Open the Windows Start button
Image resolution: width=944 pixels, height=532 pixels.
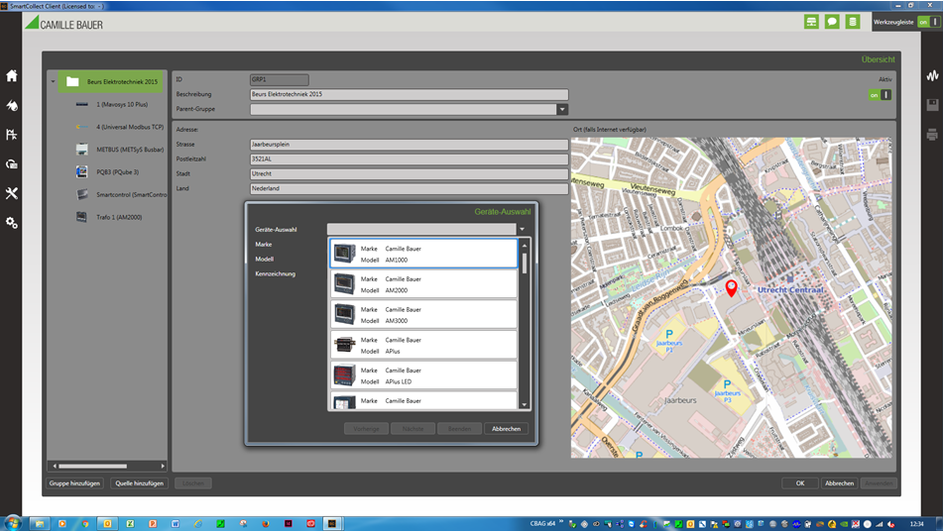(x=13, y=524)
